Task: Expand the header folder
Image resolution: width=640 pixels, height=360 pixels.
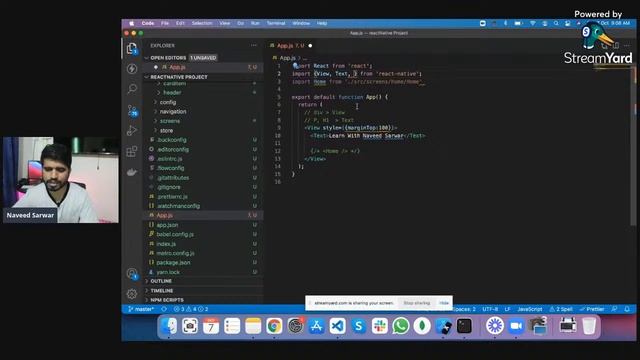Action: coord(172,93)
